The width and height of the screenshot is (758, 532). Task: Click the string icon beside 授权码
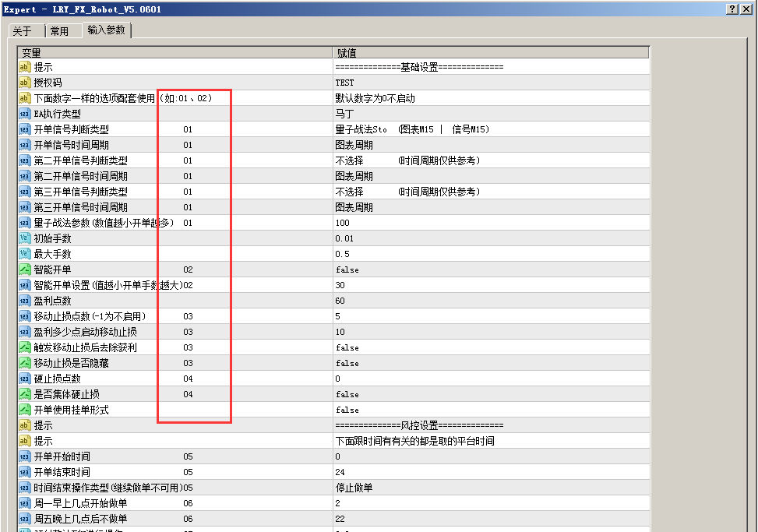[x=25, y=83]
